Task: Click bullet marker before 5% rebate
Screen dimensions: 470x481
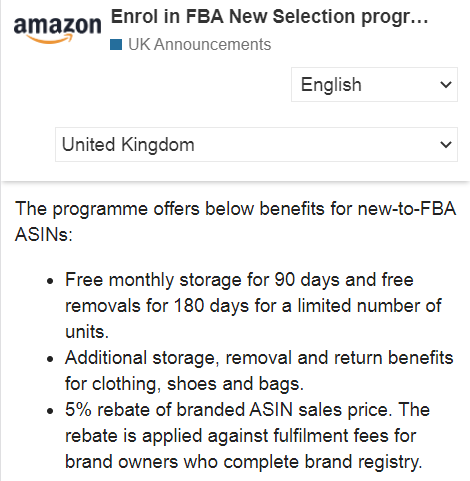Action: [x=50, y=411]
